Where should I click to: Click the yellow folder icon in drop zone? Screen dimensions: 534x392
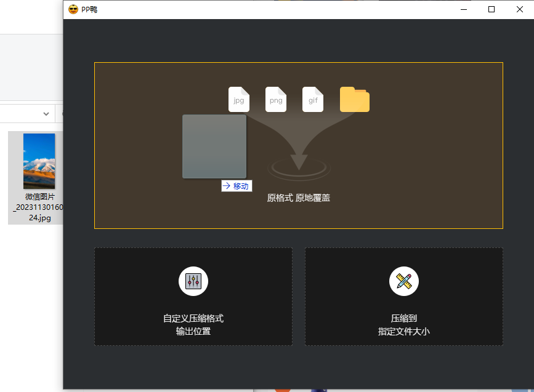(x=354, y=99)
